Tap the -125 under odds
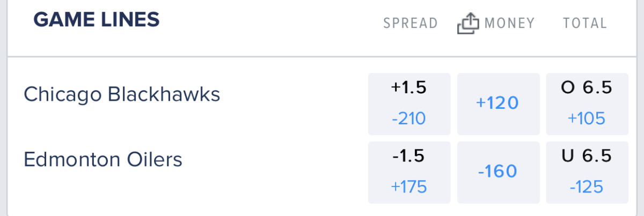This screenshot has width=644, height=216. click(x=587, y=187)
